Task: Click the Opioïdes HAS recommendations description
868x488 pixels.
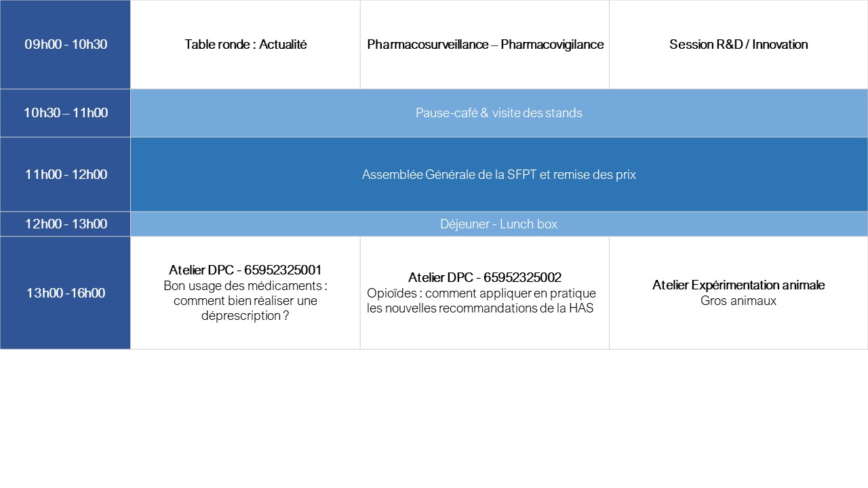Action: point(481,301)
